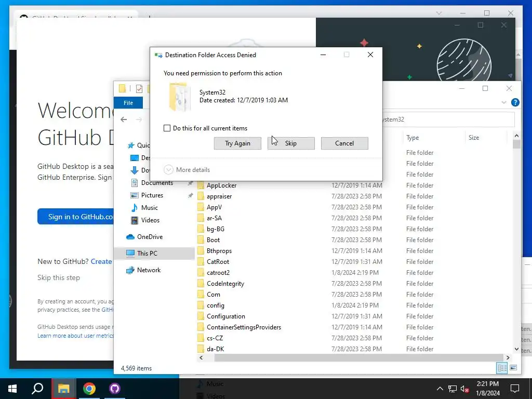The height and width of the screenshot is (399, 532).
Task: Click scroll down arrow in file list
Action: pos(516,349)
